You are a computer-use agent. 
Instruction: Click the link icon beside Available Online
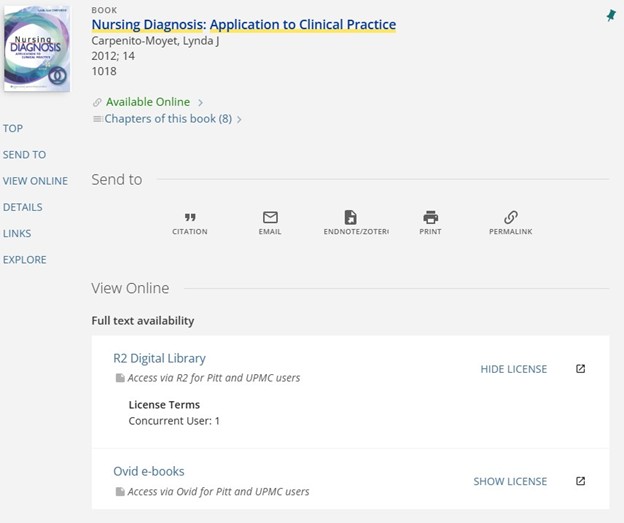(x=97, y=102)
